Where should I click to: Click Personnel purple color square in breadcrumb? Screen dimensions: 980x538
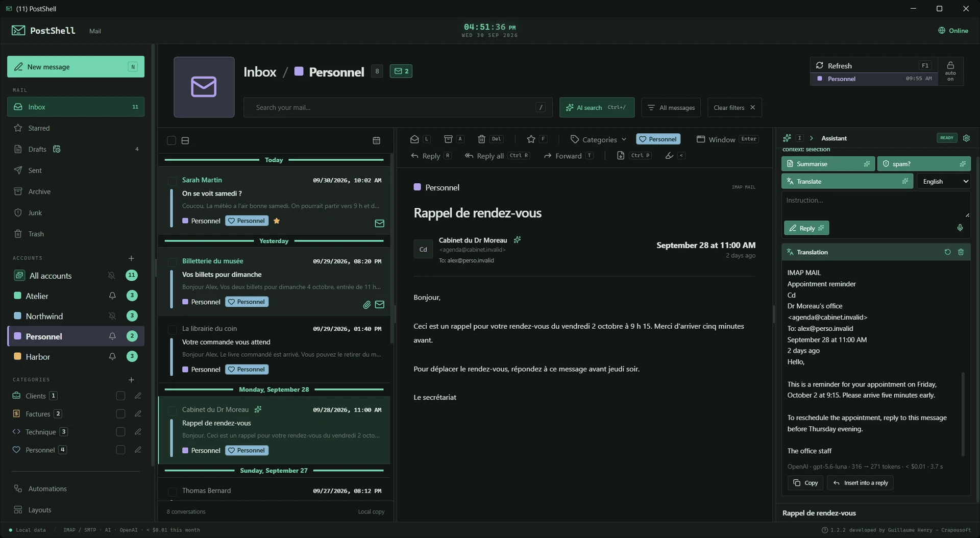[x=299, y=71]
